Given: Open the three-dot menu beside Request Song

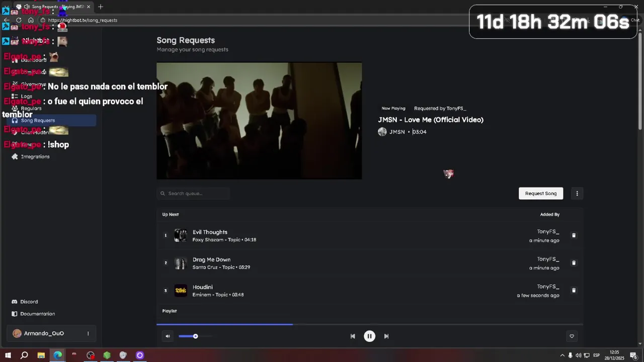Looking at the screenshot, I should (577, 194).
